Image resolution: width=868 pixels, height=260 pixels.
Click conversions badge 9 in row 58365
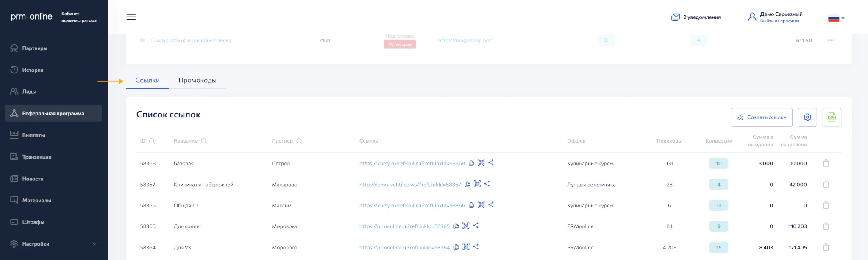coord(718,226)
